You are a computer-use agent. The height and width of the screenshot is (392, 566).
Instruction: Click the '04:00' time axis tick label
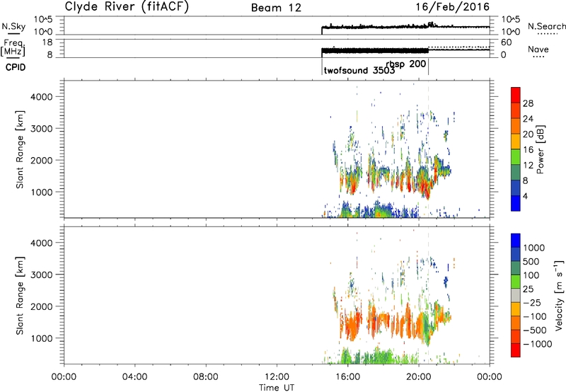[x=134, y=377]
